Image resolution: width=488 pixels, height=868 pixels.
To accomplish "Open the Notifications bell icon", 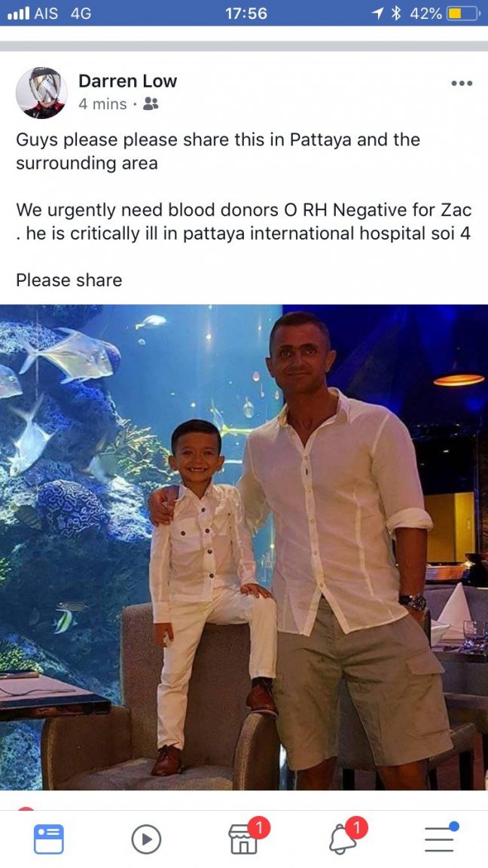I will [343, 838].
